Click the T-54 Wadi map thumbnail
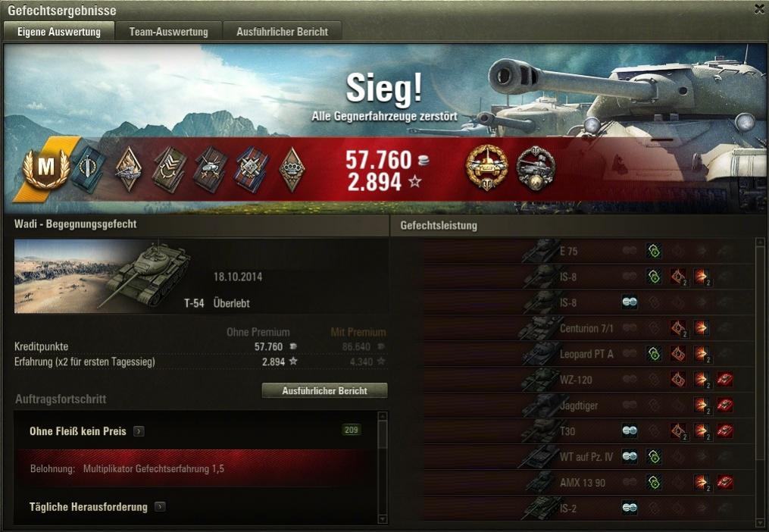The image size is (769, 532). (x=102, y=277)
